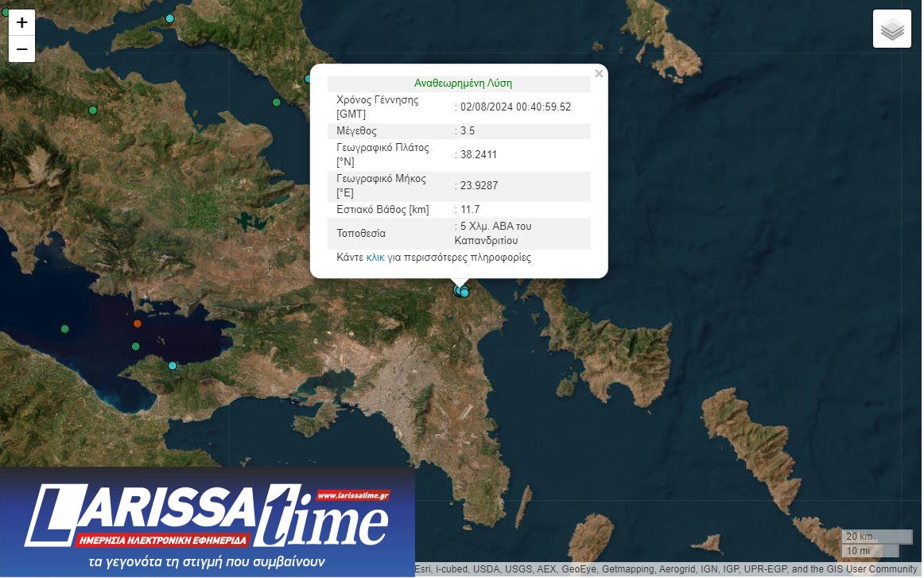
Task: Zoom out of the map
Action: 21,49
